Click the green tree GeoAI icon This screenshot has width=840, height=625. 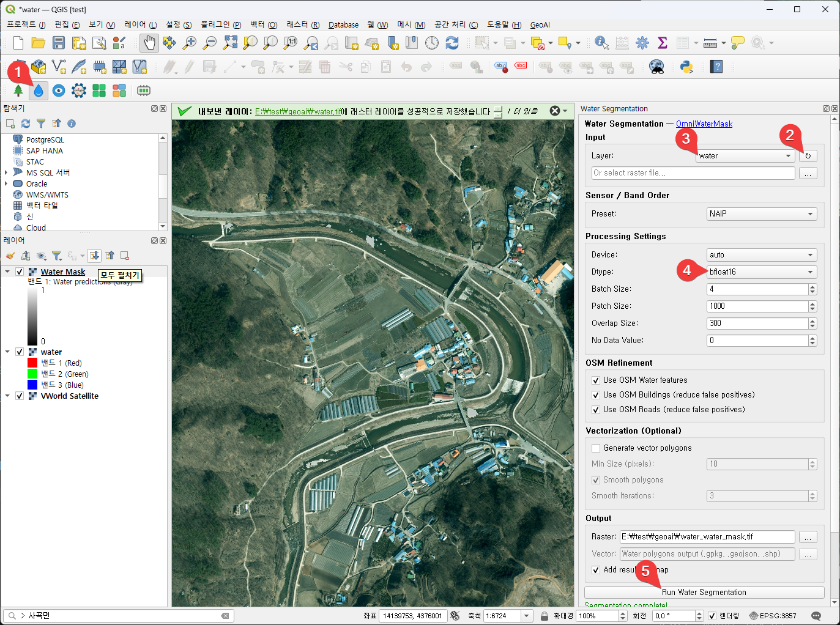18,91
